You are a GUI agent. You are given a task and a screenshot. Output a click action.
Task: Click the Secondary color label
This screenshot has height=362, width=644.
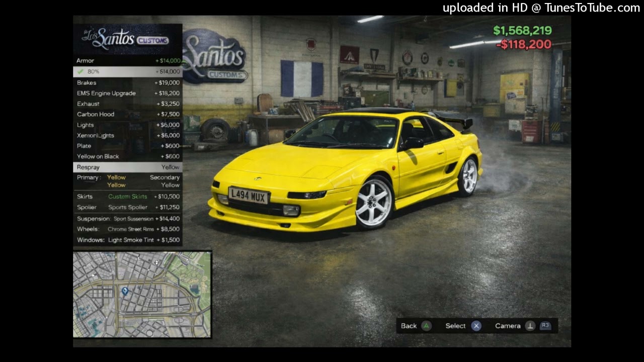point(165,177)
